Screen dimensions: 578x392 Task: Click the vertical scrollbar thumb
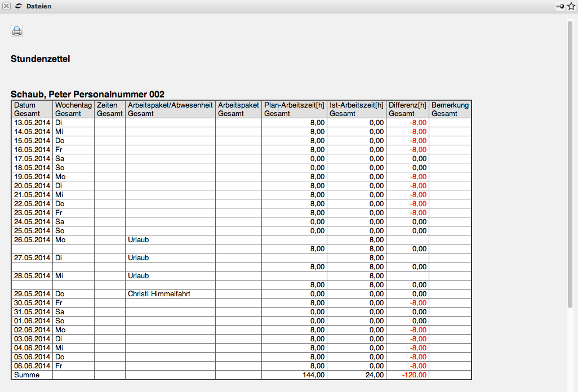click(570, 163)
